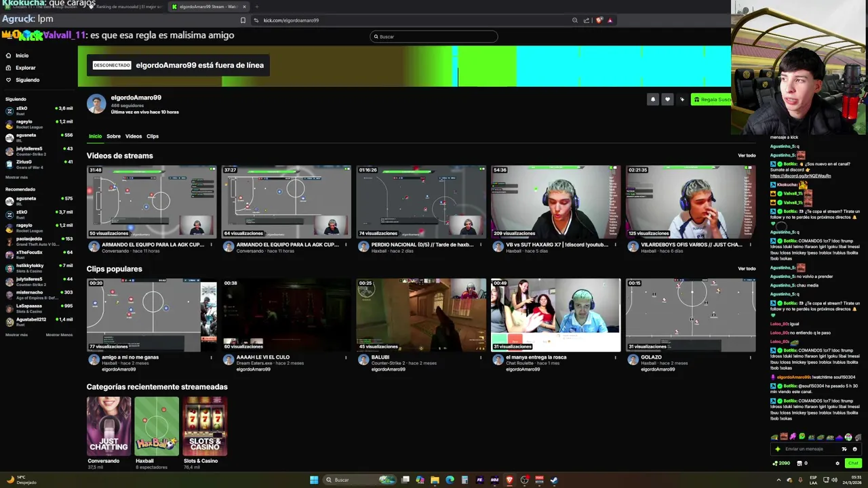Viewport: 868px width, 488px height.
Task: Open the Just Chatting Conversando category
Action: click(108, 426)
